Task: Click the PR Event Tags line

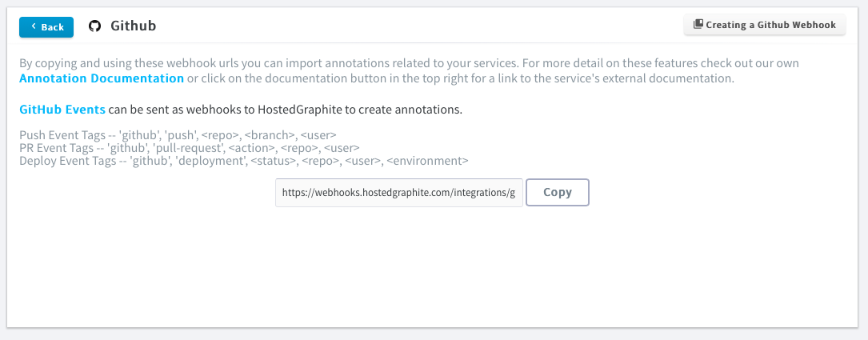Action: [x=189, y=148]
